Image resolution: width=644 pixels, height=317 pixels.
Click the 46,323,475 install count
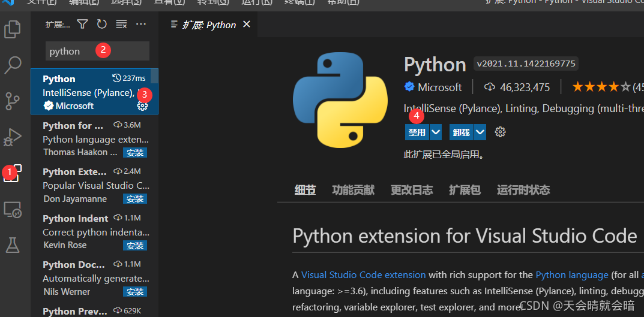point(517,87)
